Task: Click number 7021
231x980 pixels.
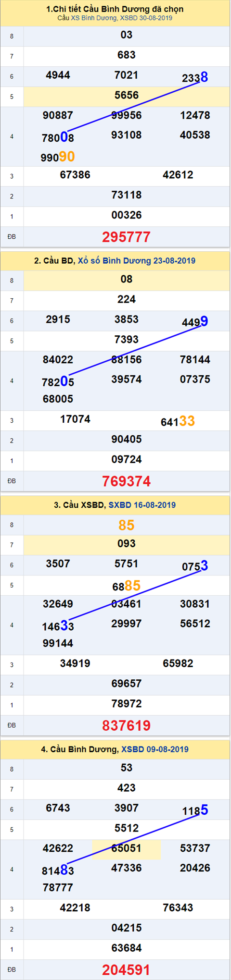Action: point(127,75)
